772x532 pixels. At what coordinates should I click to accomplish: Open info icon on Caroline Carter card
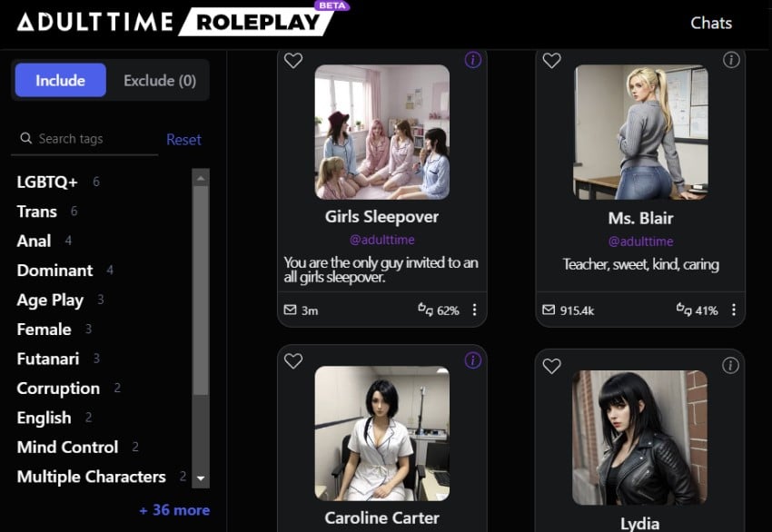[x=472, y=360]
